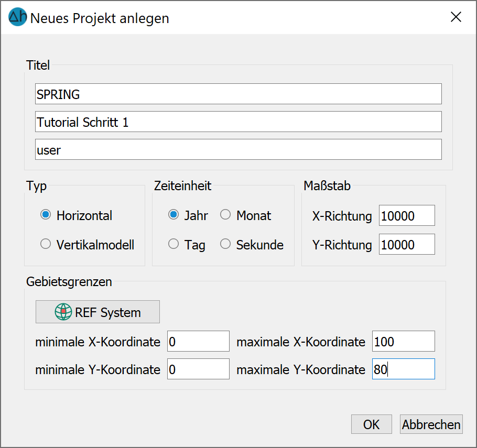Image resolution: width=477 pixels, height=448 pixels.
Task: Choose Monat as time unit
Action: pos(225,215)
